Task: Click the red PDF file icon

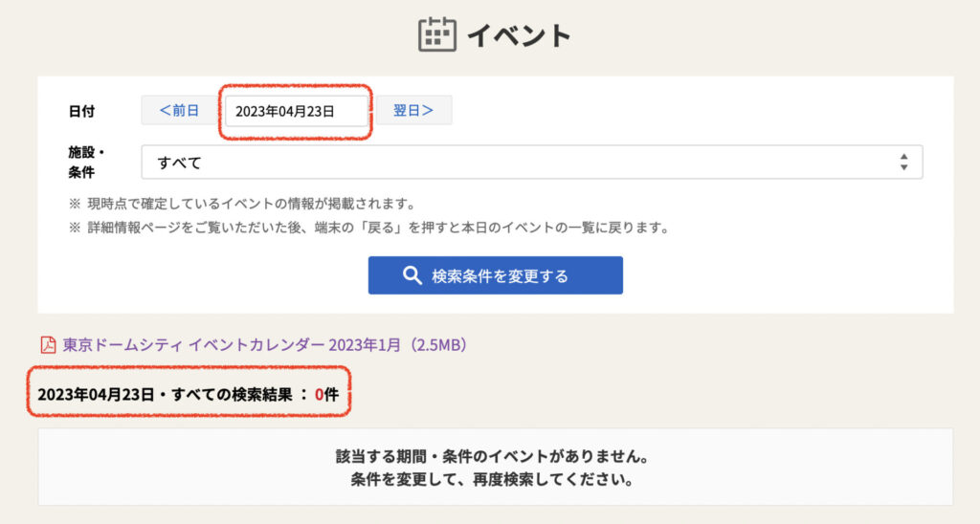Action: [x=48, y=345]
